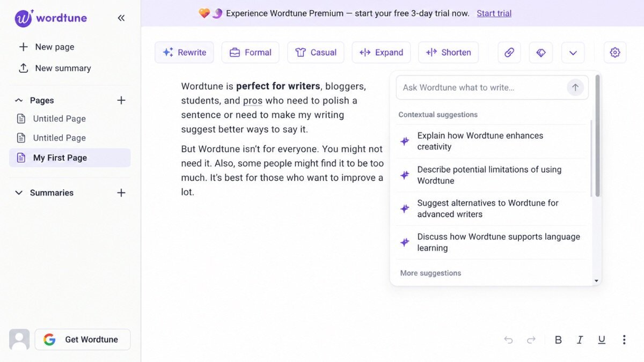Open the first Untitled Page
This screenshot has height=362, width=644.
(70, 119)
